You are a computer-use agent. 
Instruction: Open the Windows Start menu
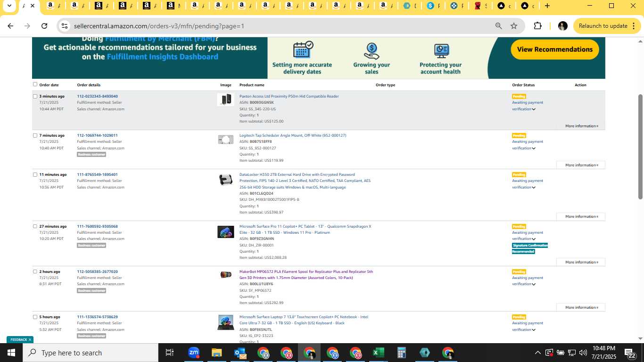pos(11,353)
